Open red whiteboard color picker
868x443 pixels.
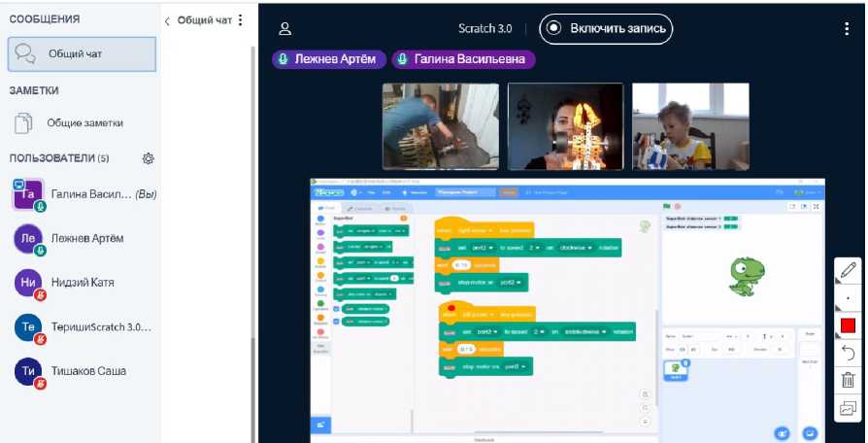[x=848, y=325]
